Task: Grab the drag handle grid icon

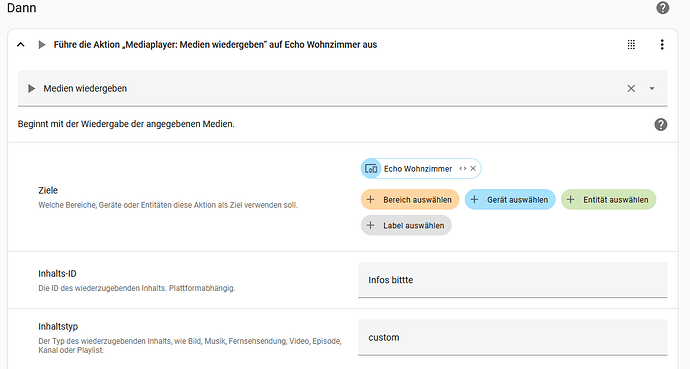Action: pos(631,44)
